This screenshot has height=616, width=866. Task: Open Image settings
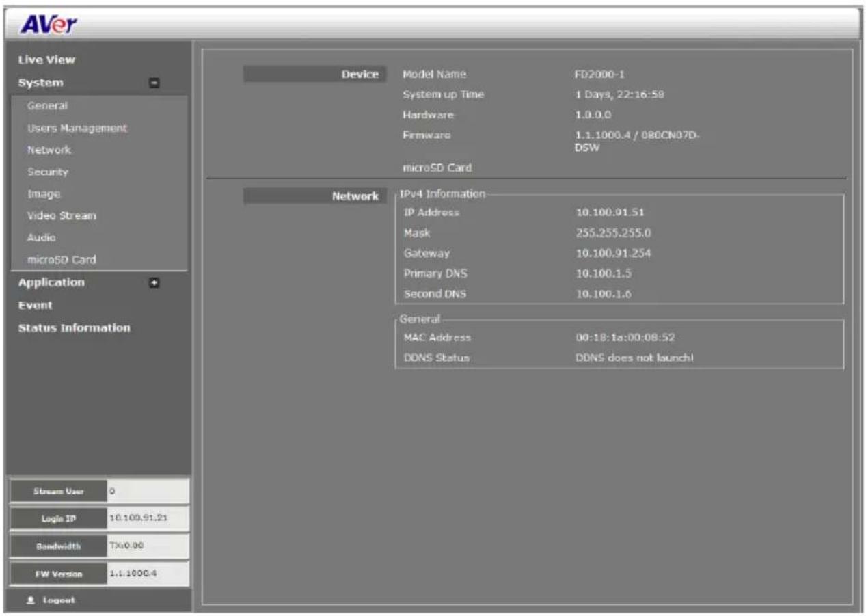44,194
